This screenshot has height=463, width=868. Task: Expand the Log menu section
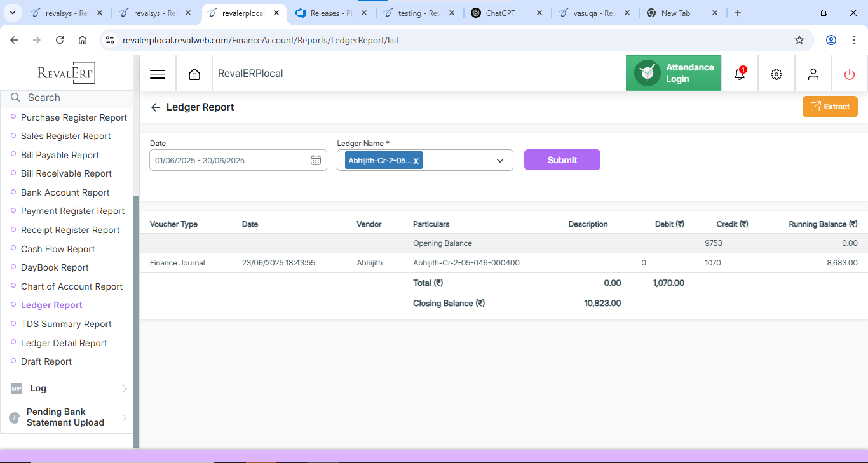click(x=67, y=388)
